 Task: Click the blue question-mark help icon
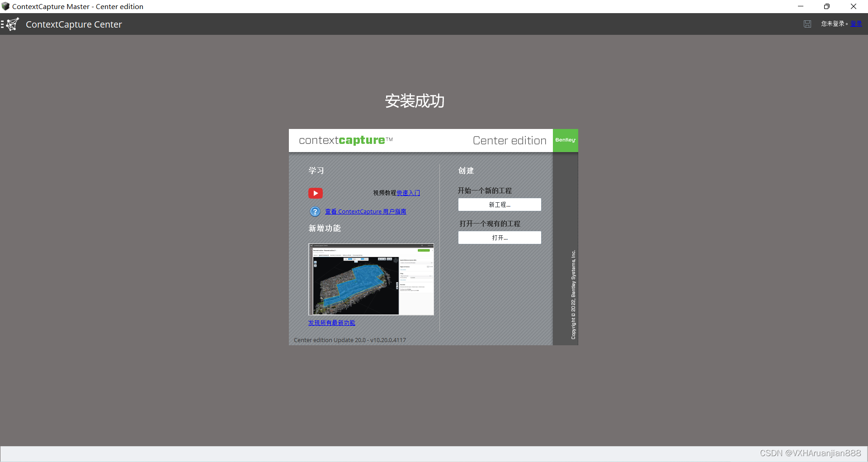(x=315, y=211)
